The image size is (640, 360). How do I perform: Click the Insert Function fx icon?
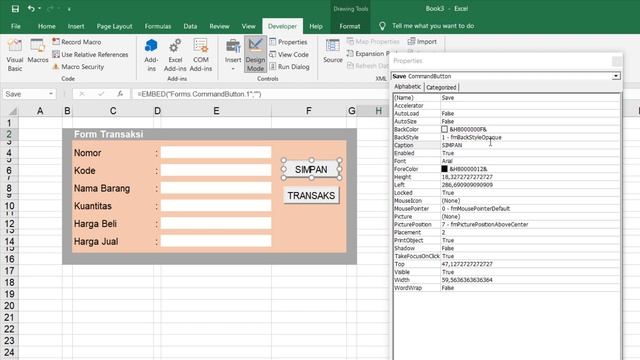pos(120,94)
